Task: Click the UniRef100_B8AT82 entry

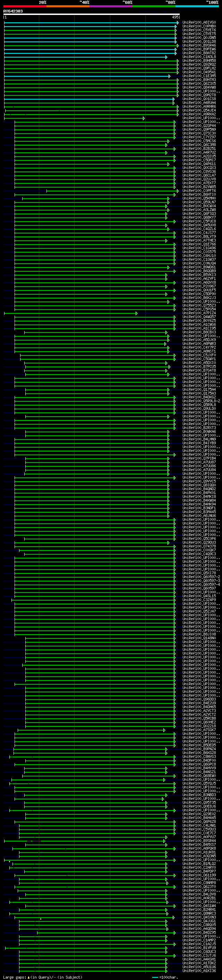Action: [199, 53]
